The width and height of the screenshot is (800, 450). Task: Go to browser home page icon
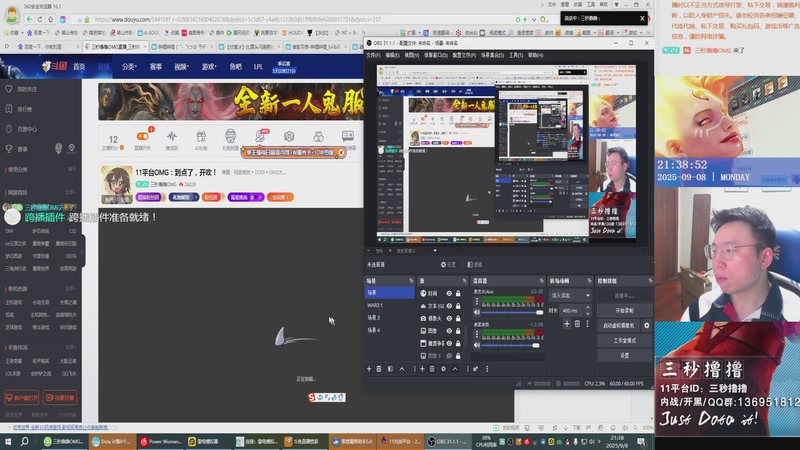click(51, 19)
